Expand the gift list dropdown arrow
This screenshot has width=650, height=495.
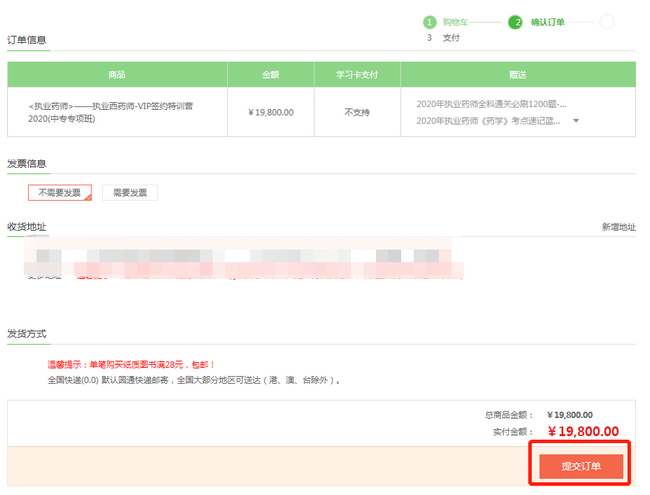[576, 122]
